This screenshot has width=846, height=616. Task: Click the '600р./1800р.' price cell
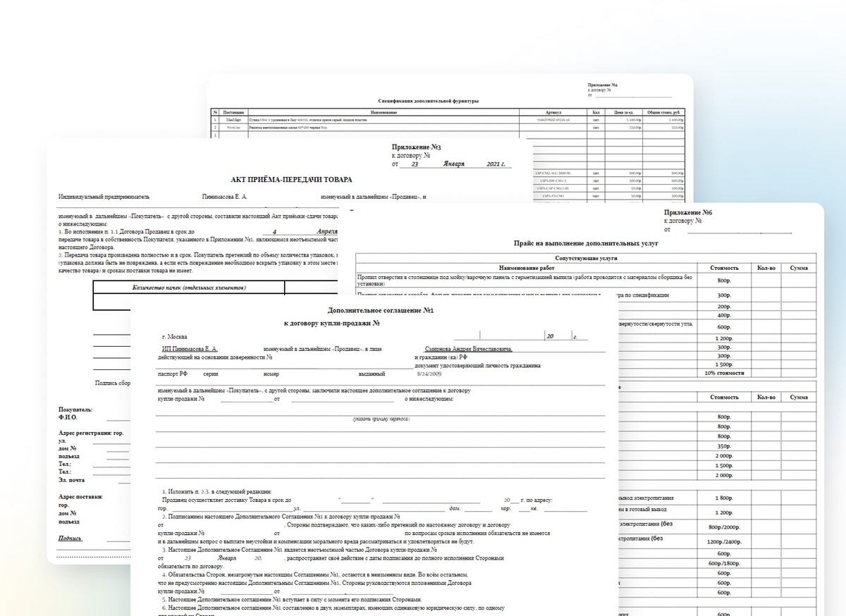click(724, 563)
